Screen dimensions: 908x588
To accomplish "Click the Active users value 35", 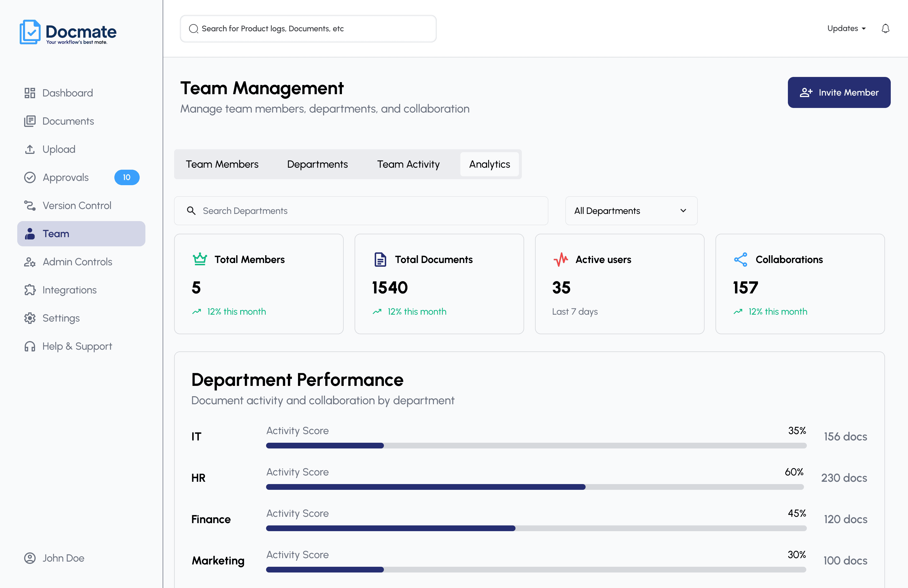I will [561, 287].
